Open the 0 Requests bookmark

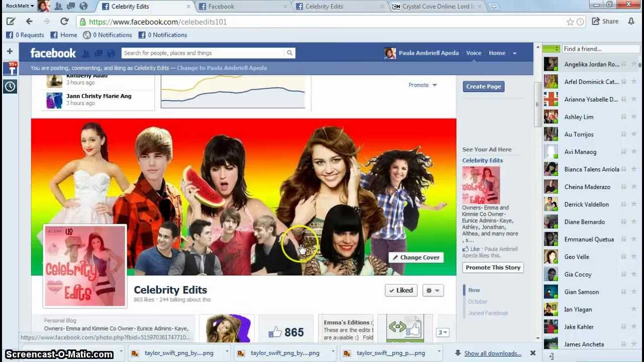pos(25,35)
